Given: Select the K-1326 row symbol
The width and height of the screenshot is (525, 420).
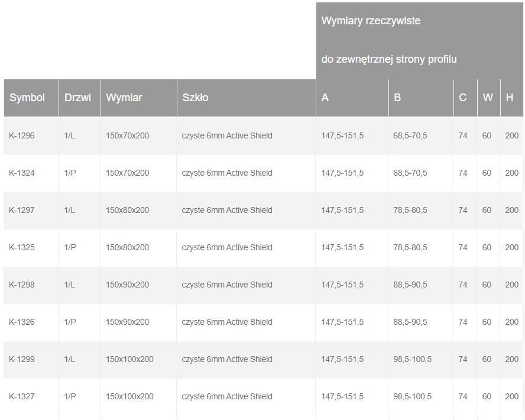Looking at the screenshot, I should pyautogui.click(x=22, y=322).
